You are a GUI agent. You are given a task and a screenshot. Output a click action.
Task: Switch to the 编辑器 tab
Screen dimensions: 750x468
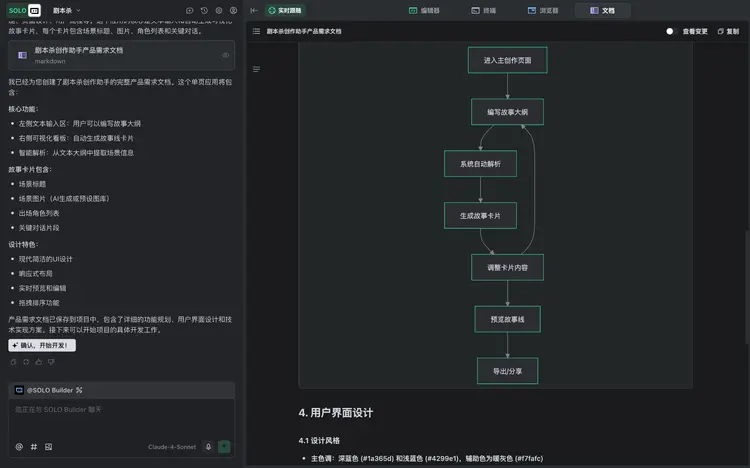pos(424,10)
